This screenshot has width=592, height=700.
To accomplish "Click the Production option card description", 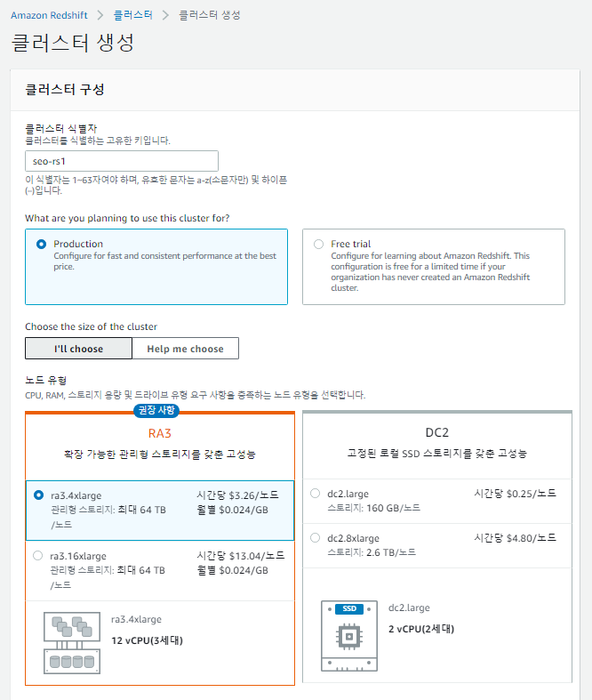I will (165, 261).
